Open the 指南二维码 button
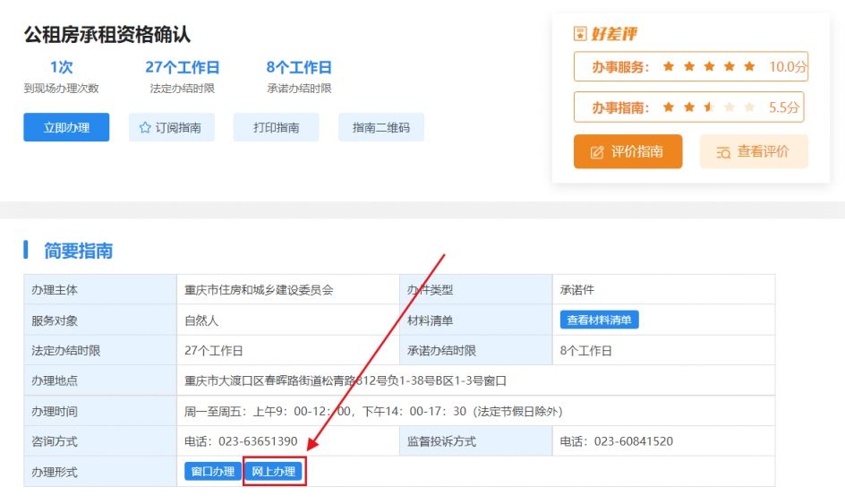 pos(381,127)
